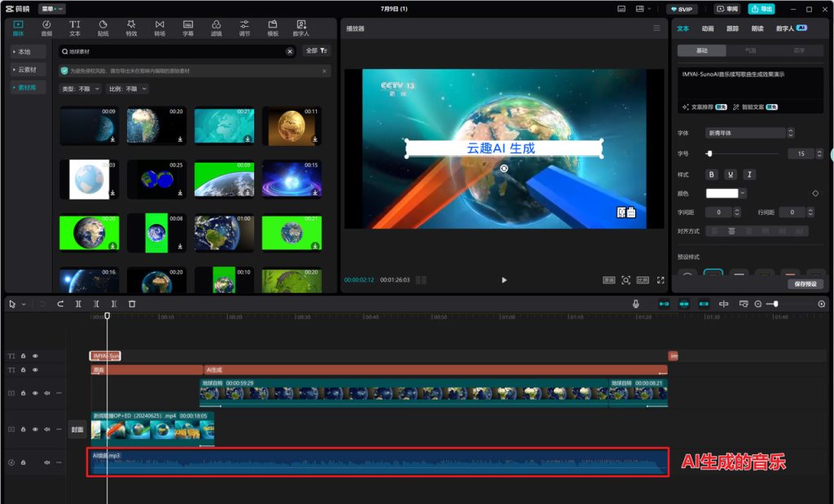Expand the 类型 type filter dropdown
The image size is (834, 504).
click(81, 89)
